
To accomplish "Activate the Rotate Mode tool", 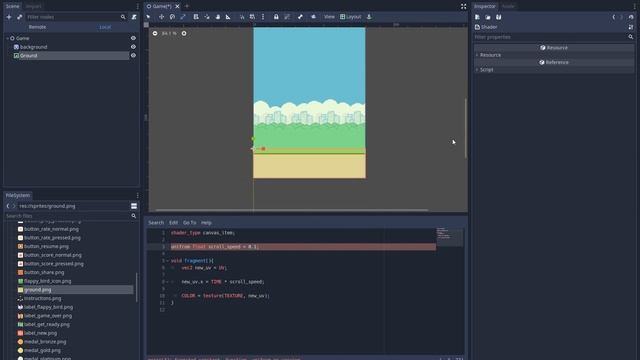I will [172, 17].
